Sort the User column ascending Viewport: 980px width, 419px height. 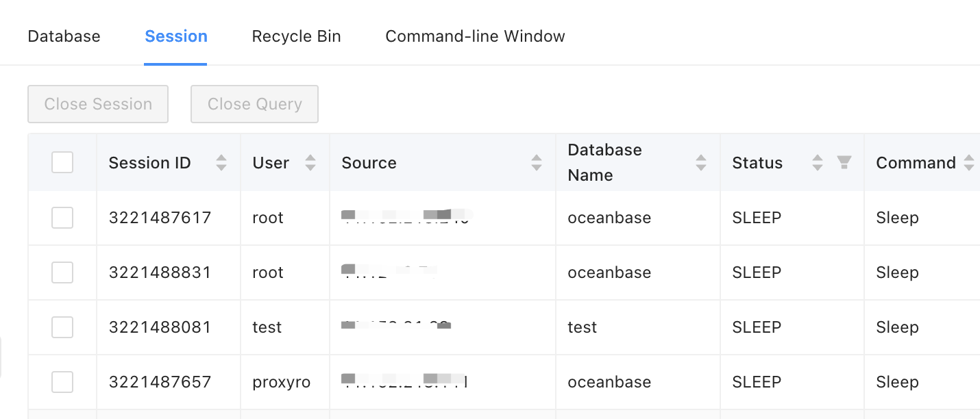click(310, 158)
